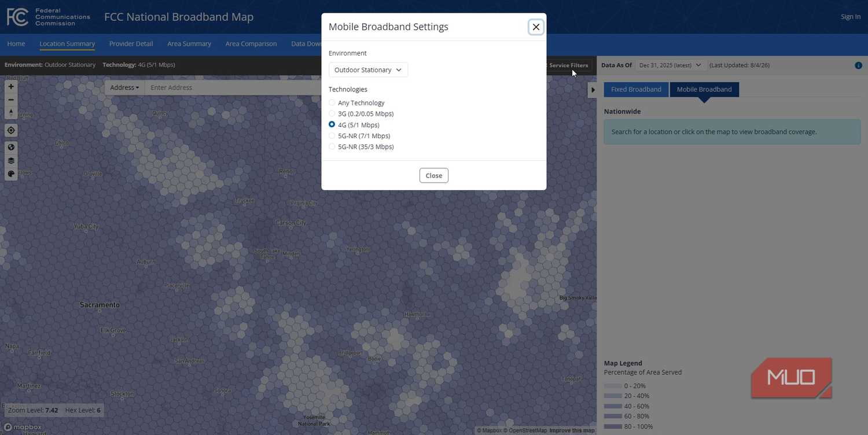Open the Outdoor Stationary environment dropdown

click(368, 70)
